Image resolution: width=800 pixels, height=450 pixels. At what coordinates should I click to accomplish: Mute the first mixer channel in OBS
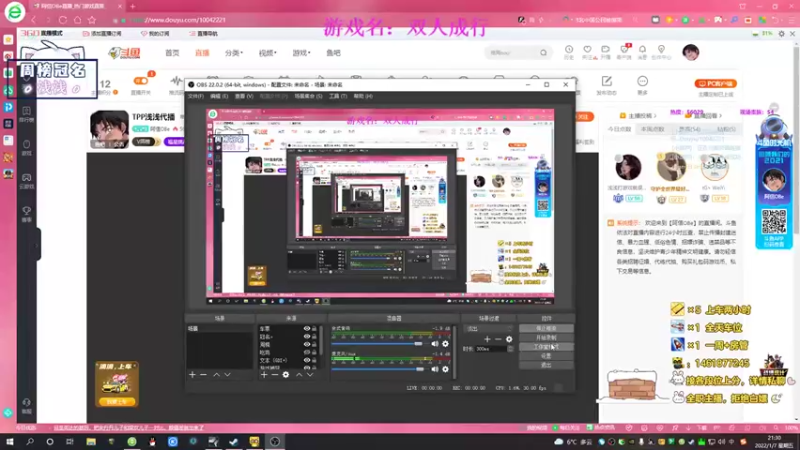pos(435,344)
